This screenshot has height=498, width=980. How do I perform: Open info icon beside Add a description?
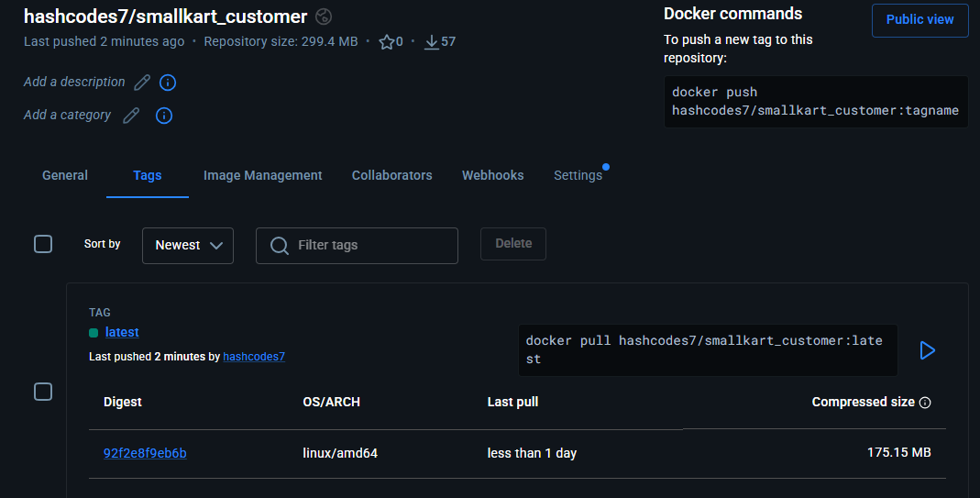[x=168, y=83]
